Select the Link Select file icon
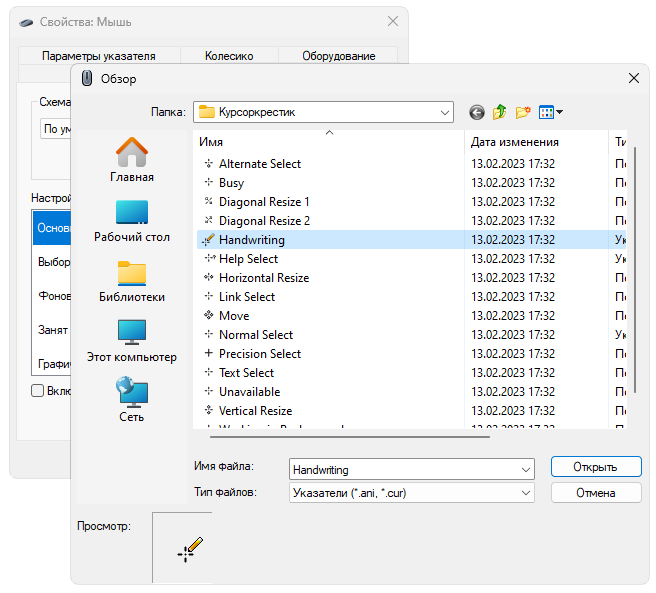Viewport: 656px width, 593px height. [208, 296]
